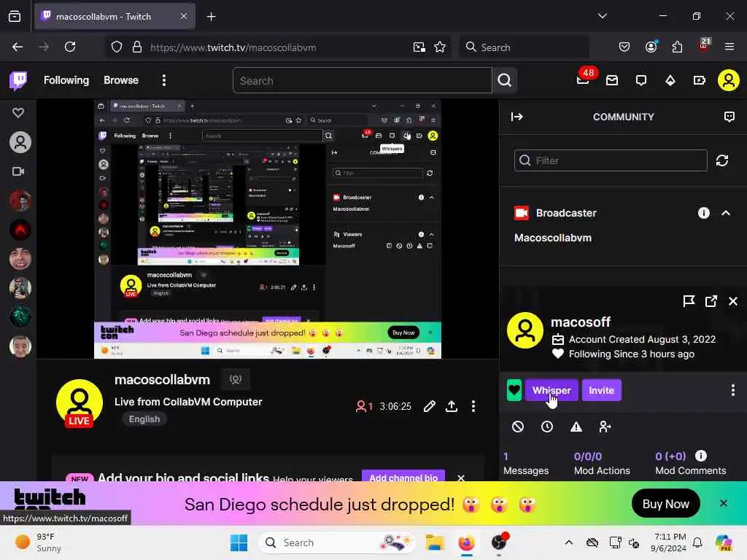Viewport: 747px width, 560px height.
Task: Open Windows notifications bell
Action: (x=697, y=542)
